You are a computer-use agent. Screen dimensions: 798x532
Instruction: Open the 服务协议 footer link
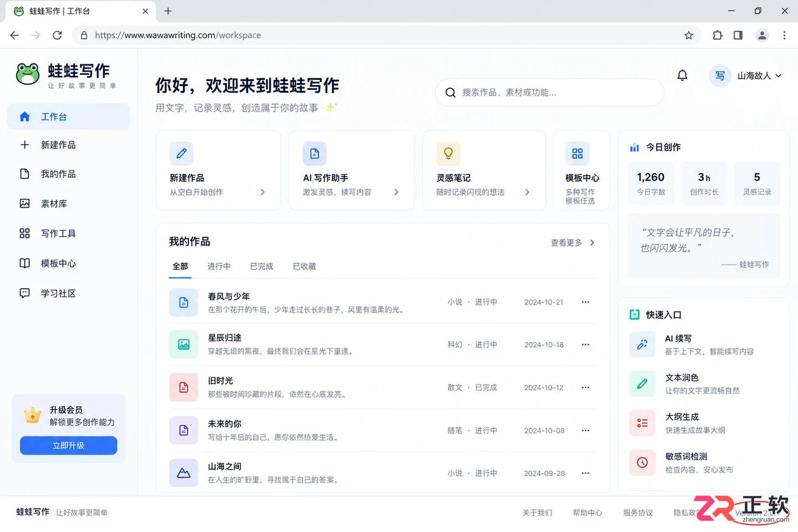638,513
